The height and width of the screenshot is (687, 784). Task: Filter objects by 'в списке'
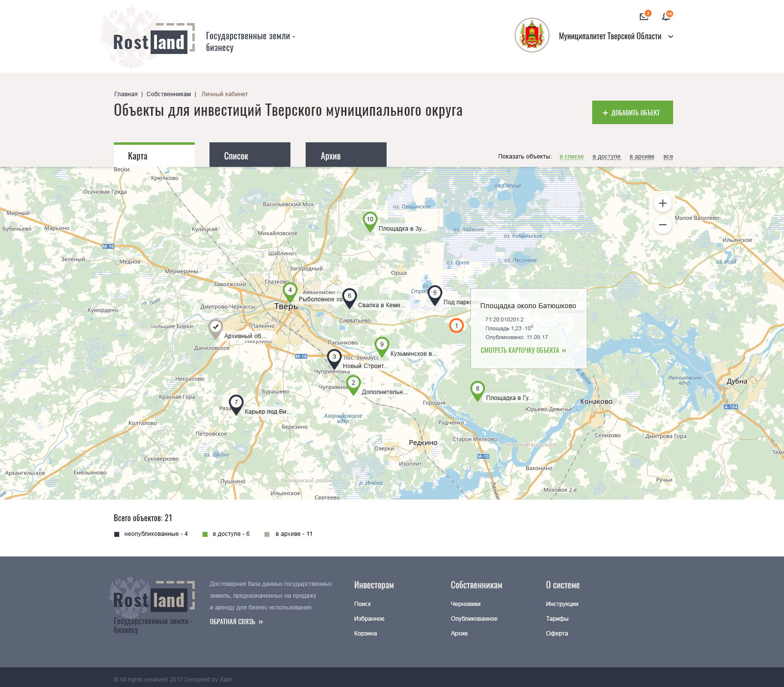(x=572, y=157)
